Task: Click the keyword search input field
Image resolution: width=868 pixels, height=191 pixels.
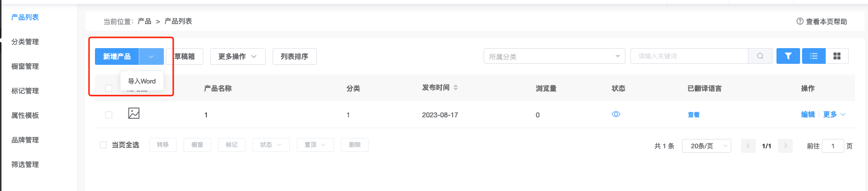Action: click(689, 56)
